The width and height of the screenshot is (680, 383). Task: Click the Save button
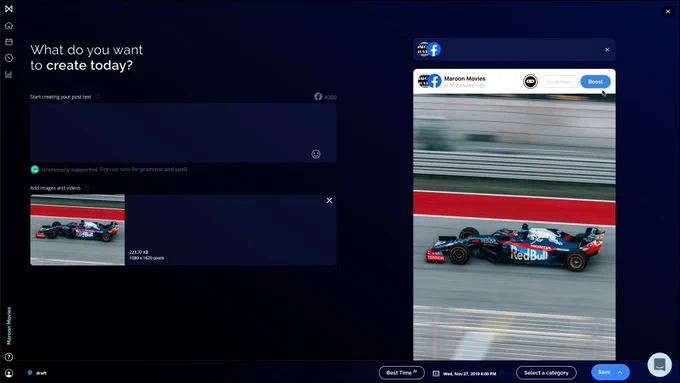pyautogui.click(x=604, y=372)
